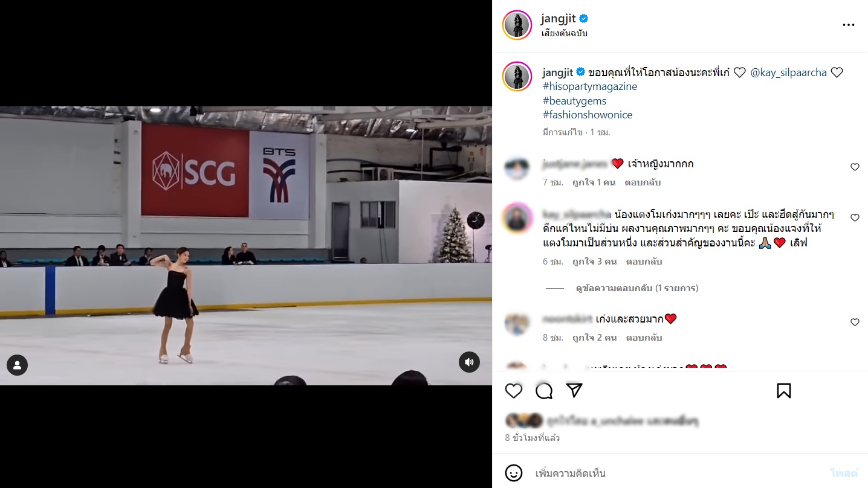
Task: Show tagged people on video
Action: (x=17, y=365)
